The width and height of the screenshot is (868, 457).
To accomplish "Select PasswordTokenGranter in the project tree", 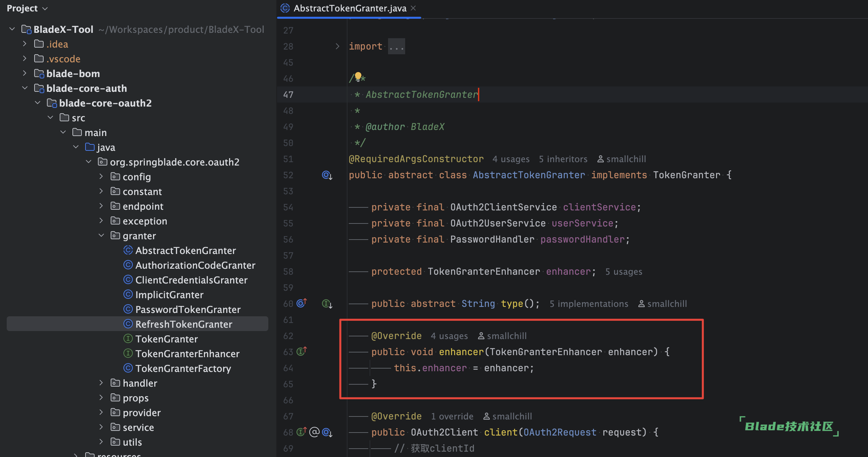I will tap(188, 309).
